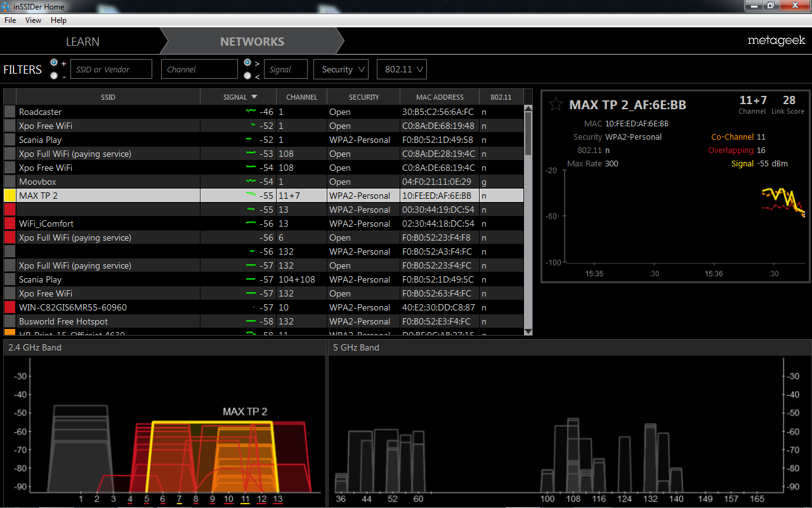The height and width of the screenshot is (508, 812).
Task: Click MAC address F0:B0:52:23:F4:FC
Action: 437,265
